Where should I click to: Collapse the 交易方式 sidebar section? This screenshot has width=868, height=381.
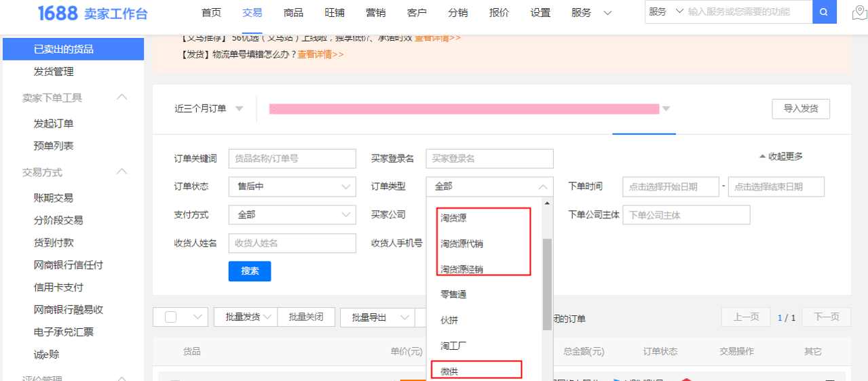coord(122,172)
